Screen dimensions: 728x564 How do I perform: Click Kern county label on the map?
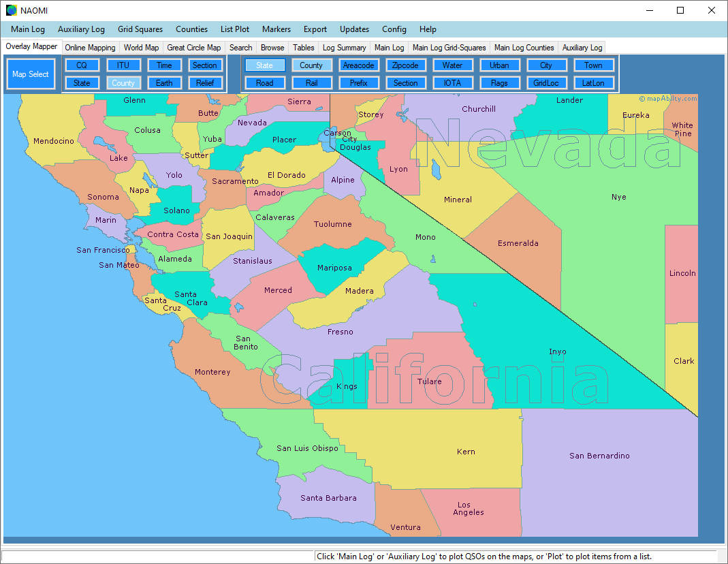(x=466, y=452)
